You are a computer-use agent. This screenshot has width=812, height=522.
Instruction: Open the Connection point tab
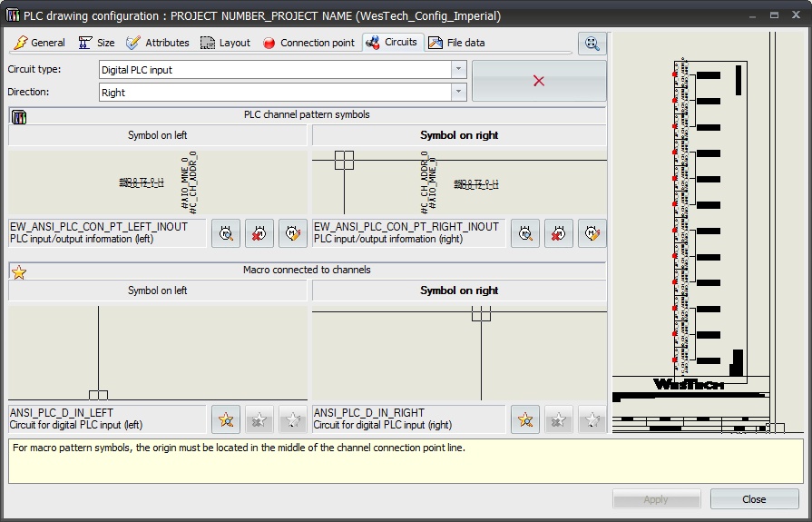(308, 43)
